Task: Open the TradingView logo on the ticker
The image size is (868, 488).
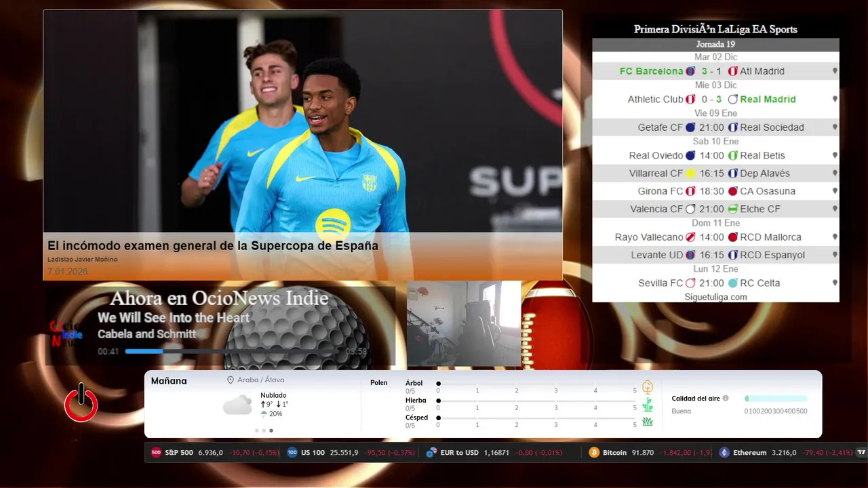Action: point(861,453)
